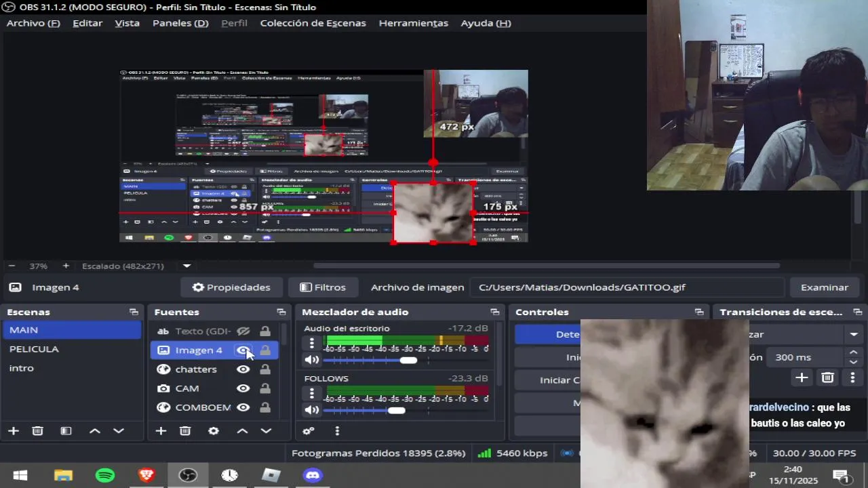Open Archivo menu
868x488 pixels.
pos(33,23)
